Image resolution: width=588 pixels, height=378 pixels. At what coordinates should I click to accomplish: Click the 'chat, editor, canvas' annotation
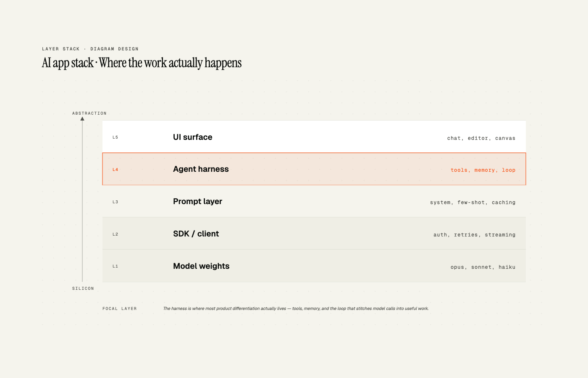pos(481,138)
